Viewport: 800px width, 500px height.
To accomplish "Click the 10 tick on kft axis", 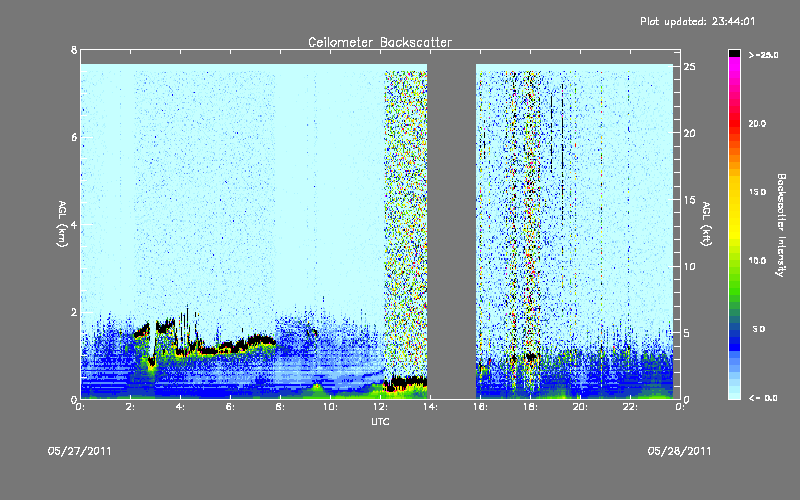I will [x=689, y=267].
